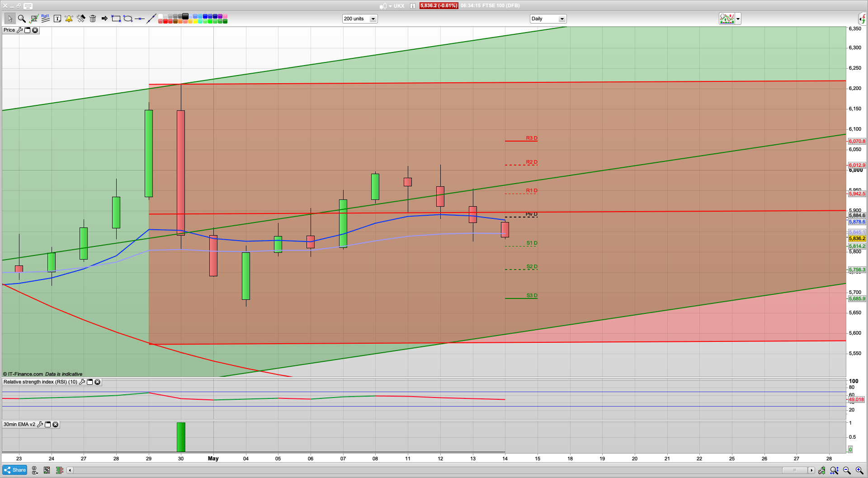Open 30min EMA v2 wrench settings

pyautogui.click(x=40, y=425)
